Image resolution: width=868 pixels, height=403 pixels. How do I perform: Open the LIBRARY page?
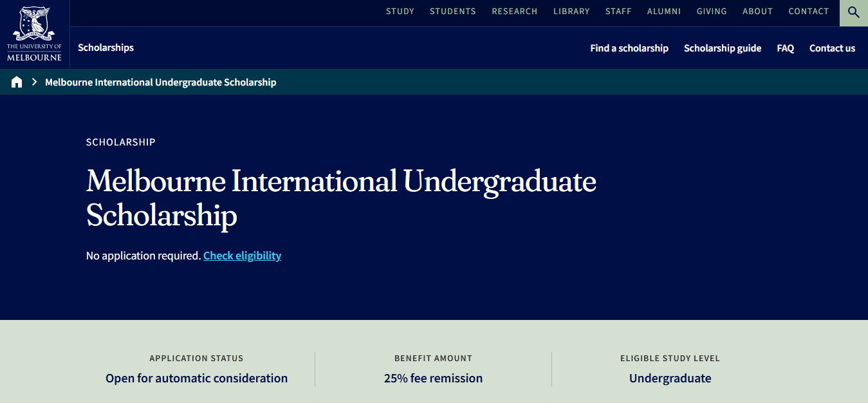pyautogui.click(x=571, y=11)
